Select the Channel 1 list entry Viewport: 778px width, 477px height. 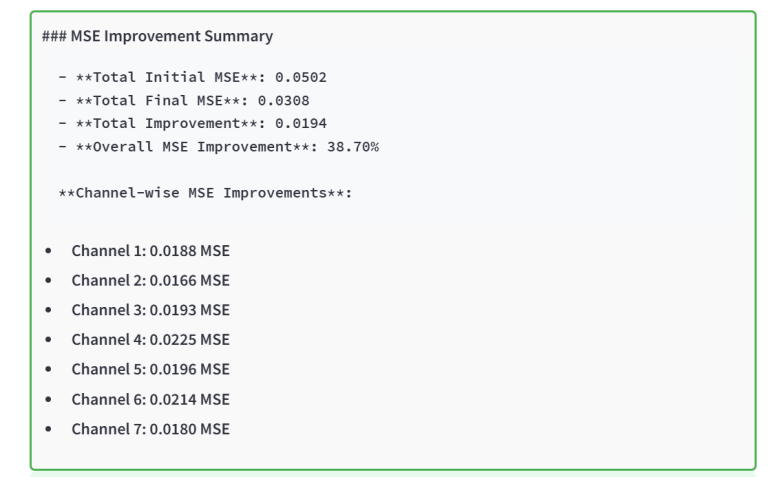click(x=150, y=248)
